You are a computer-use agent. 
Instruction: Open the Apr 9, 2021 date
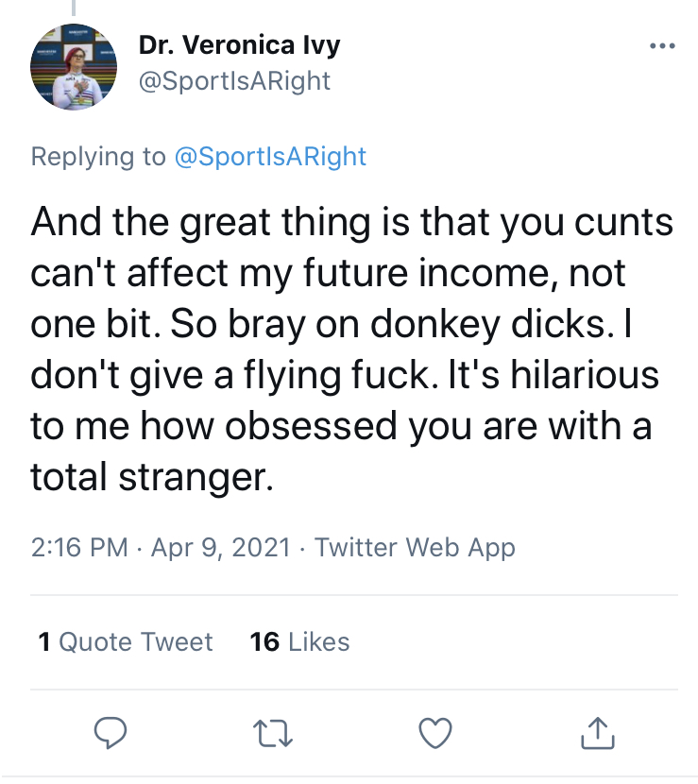pyautogui.click(x=220, y=547)
